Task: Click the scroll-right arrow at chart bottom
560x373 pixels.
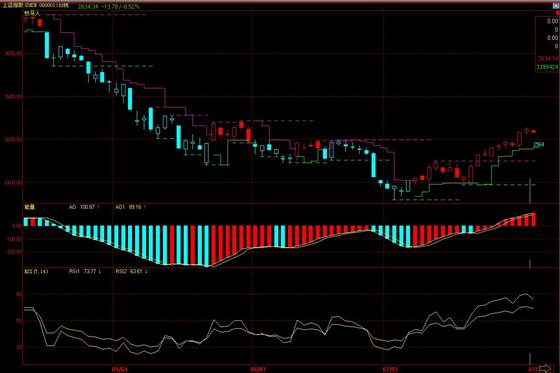Action: click(545, 368)
